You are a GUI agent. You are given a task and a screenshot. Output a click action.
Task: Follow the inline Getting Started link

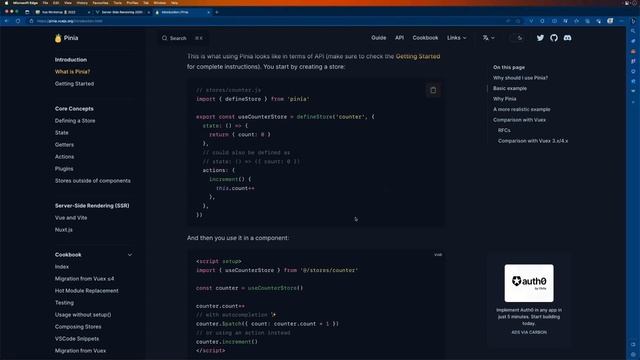[x=418, y=56]
